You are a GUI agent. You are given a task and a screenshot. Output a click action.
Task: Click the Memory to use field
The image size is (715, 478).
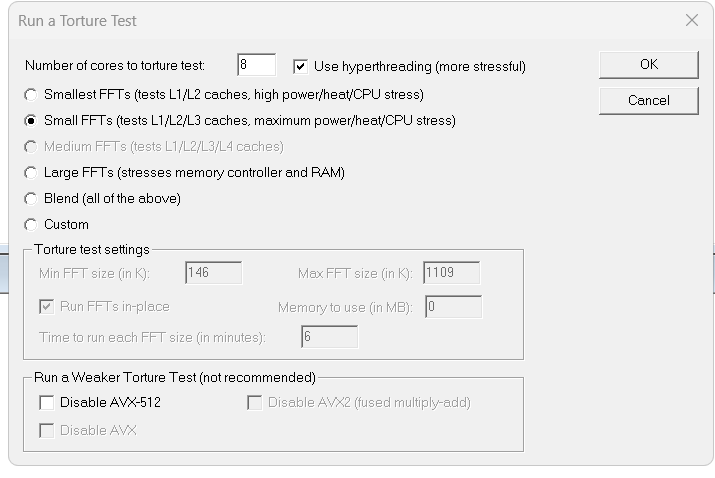click(453, 307)
